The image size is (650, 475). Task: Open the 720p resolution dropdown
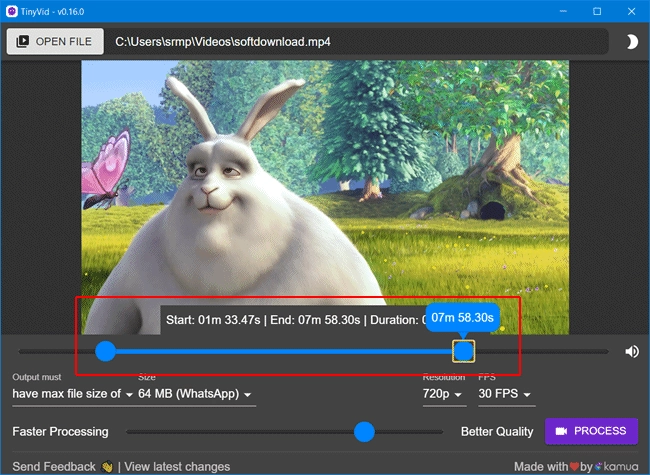pos(442,394)
